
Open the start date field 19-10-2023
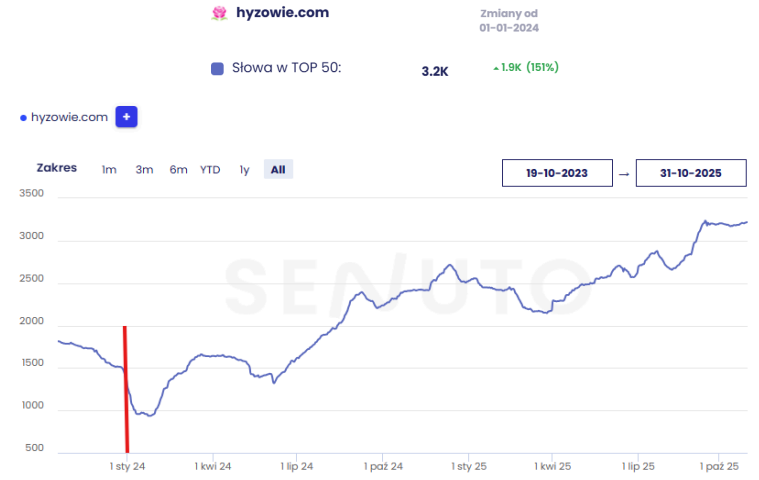557,173
